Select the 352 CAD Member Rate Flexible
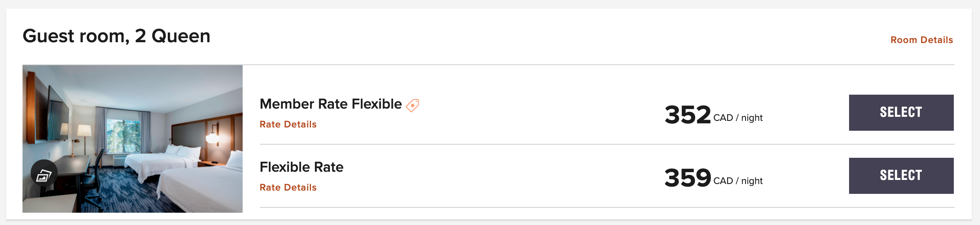980x225 pixels. [901, 113]
